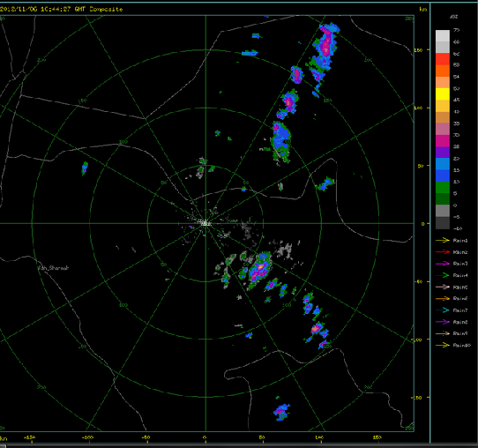Pick the red swatch in dBZ scale
This screenshot has width=478, height=448.
pyautogui.click(x=443, y=59)
